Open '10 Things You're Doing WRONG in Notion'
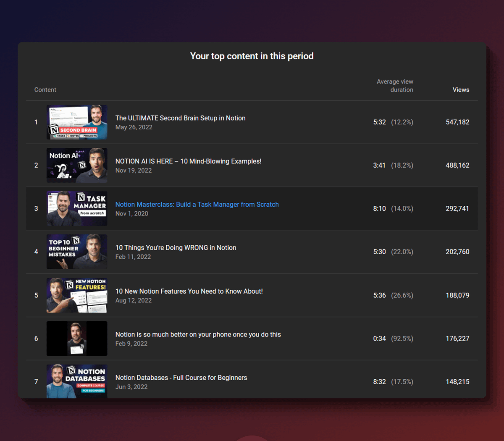This screenshot has width=504, height=441. click(x=176, y=248)
